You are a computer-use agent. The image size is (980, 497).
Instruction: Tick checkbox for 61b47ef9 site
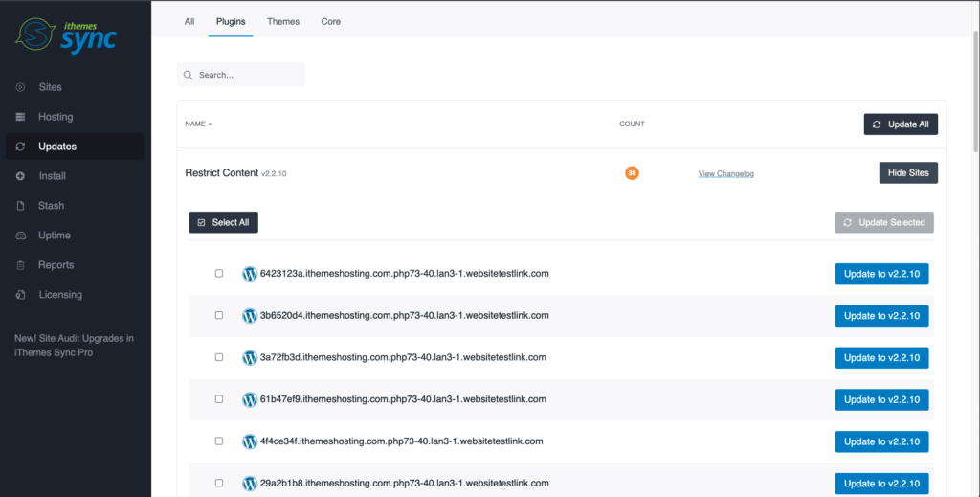(x=219, y=399)
